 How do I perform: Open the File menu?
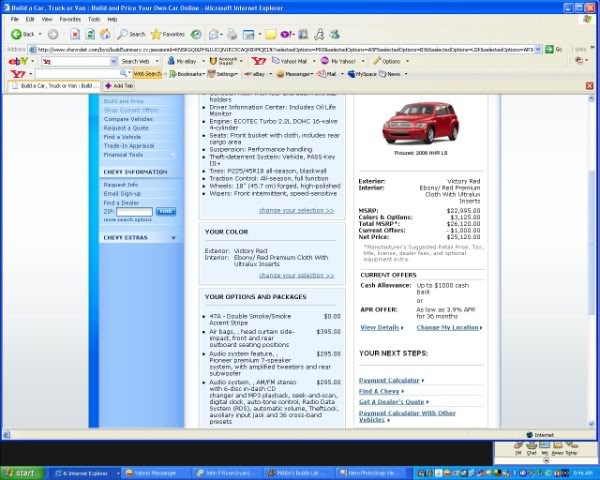pos(15,19)
